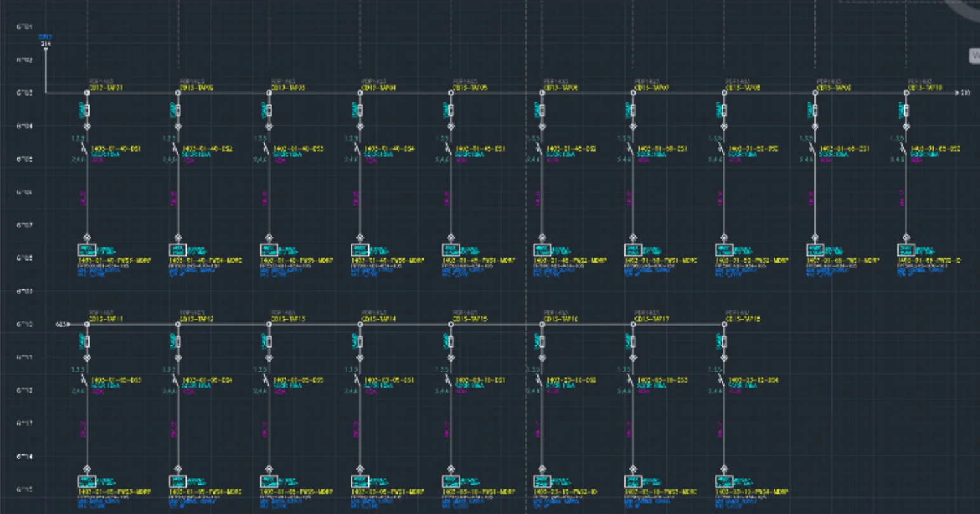This screenshot has width=980, height=514.
Task: Select the 2,4,6 terminal label on TAP13 switch
Action: [259, 391]
